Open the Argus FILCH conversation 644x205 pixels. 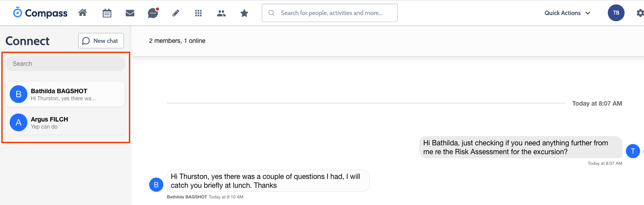[x=65, y=122]
